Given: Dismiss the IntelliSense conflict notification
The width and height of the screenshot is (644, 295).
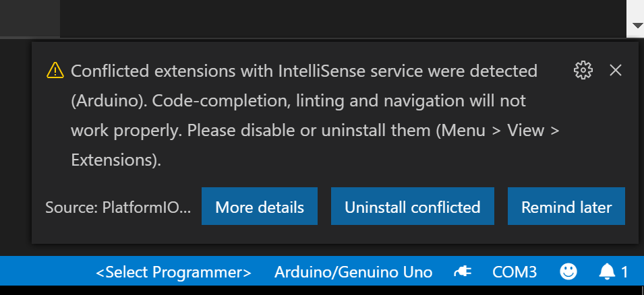Looking at the screenshot, I should coord(615,71).
